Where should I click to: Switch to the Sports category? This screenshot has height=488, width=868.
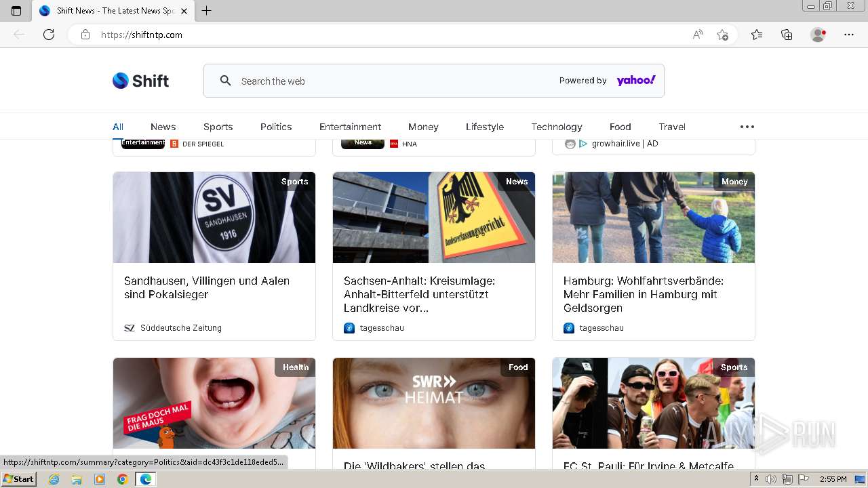pos(218,127)
